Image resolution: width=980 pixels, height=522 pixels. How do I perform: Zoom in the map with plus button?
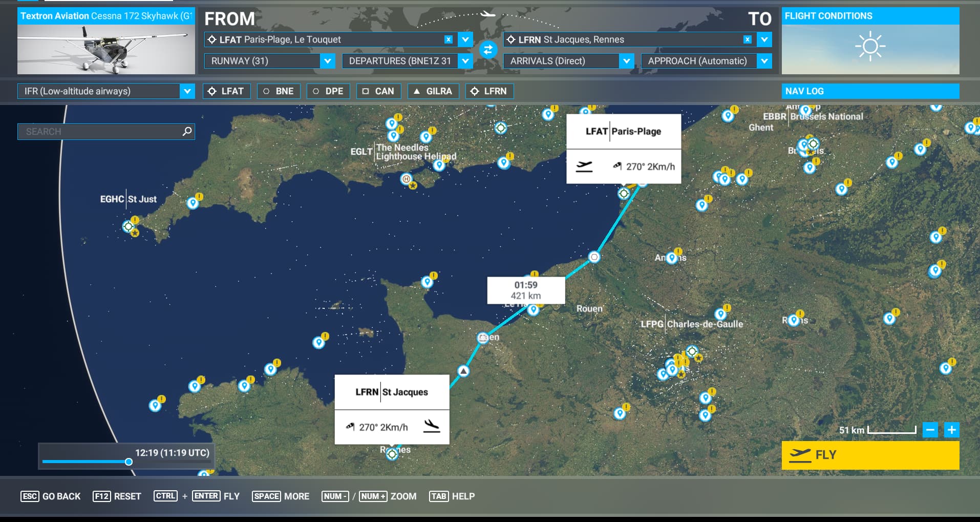click(x=951, y=430)
